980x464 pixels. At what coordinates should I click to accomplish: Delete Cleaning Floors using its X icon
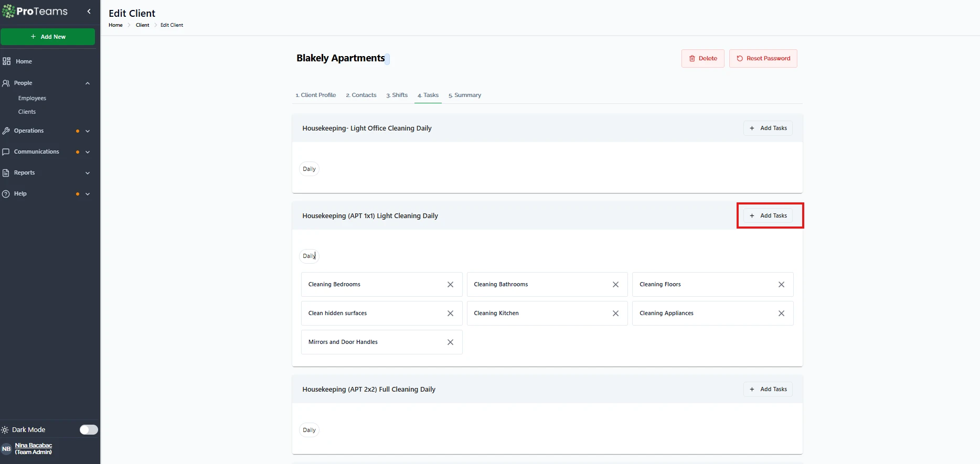[x=781, y=285]
